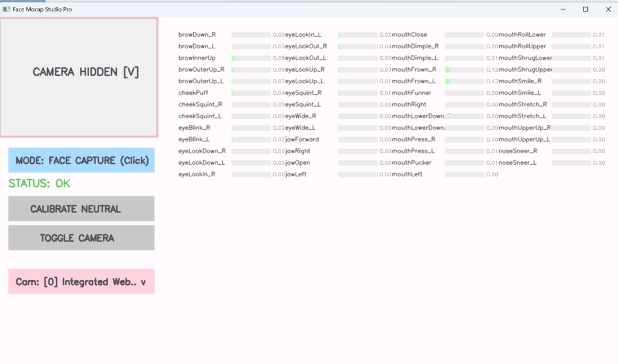Click the noseSneer_L value bar
The height and width of the screenshot is (364, 618).
(x=571, y=163)
